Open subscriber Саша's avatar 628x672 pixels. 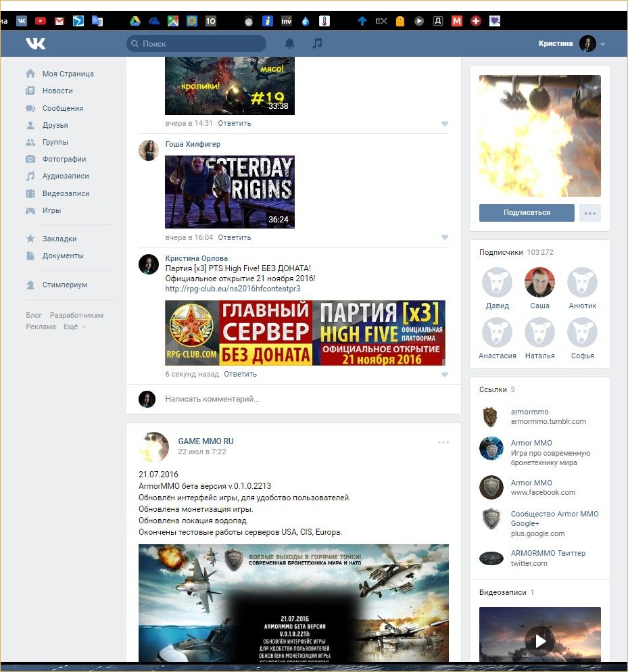(539, 282)
